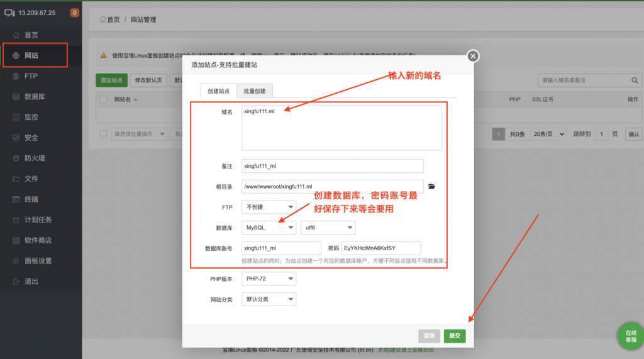This screenshot has height=359, width=644.
Task: Open 面板设置 in the sidebar menu
Action: point(41,261)
